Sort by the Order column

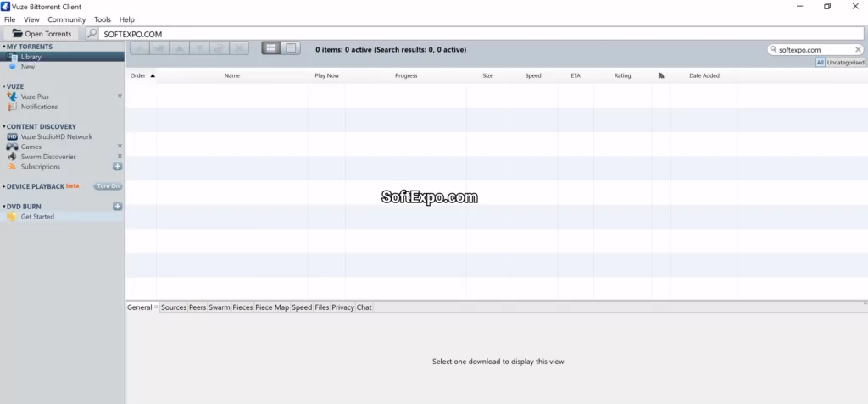(x=138, y=75)
